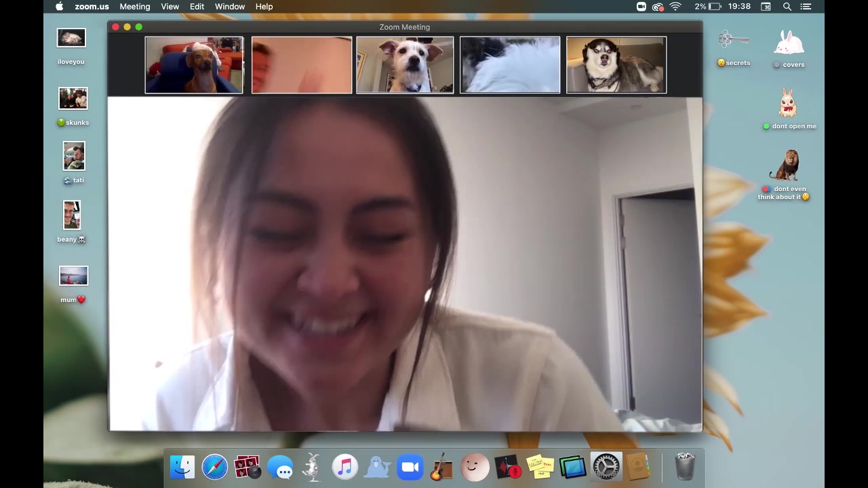
Task: Open the Messages app in the dock
Action: pos(280,467)
